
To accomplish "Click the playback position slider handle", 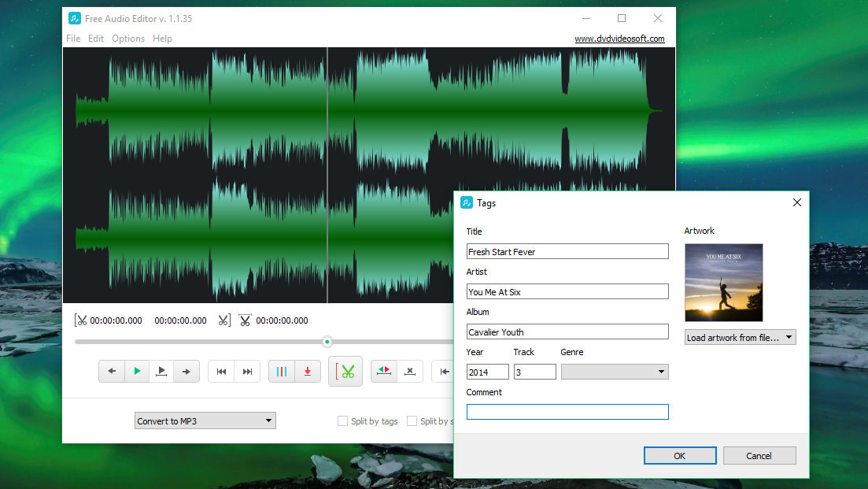I will (327, 342).
